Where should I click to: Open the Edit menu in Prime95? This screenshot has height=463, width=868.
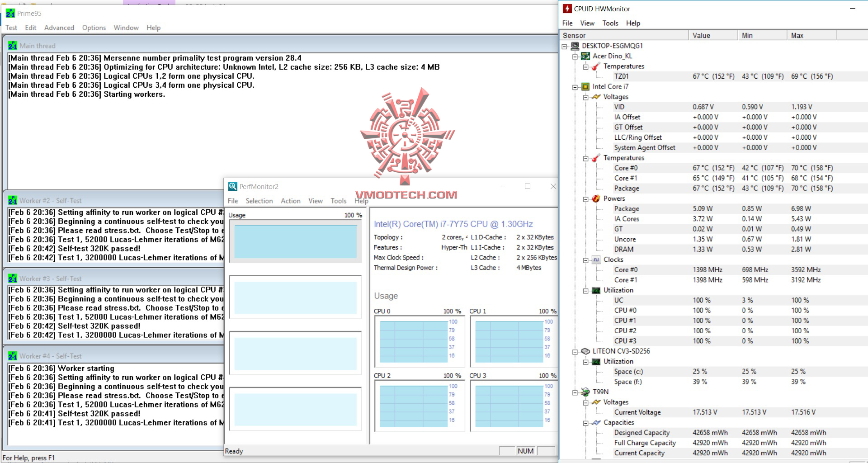pyautogui.click(x=31, y=28)
